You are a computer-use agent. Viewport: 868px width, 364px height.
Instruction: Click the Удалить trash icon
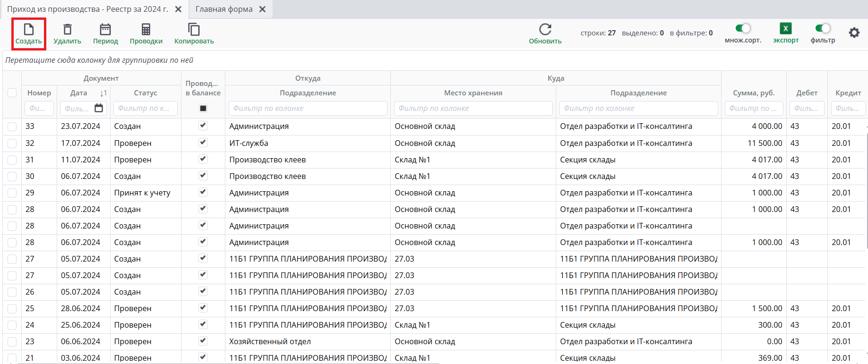click(x=67, y=30)
